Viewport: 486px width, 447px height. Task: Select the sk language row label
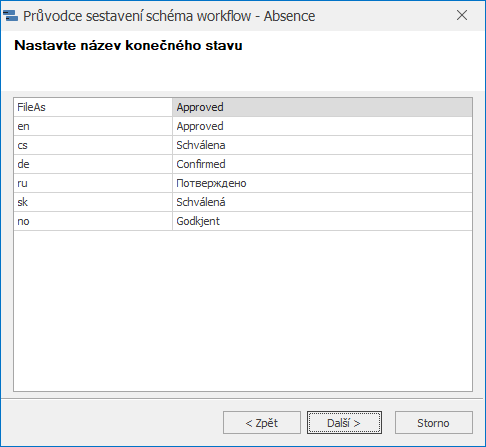(93, 202)
